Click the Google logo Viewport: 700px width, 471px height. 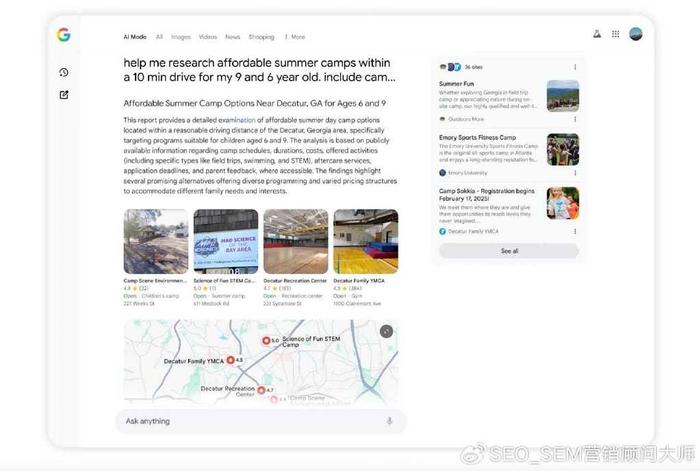click(63, 34)
